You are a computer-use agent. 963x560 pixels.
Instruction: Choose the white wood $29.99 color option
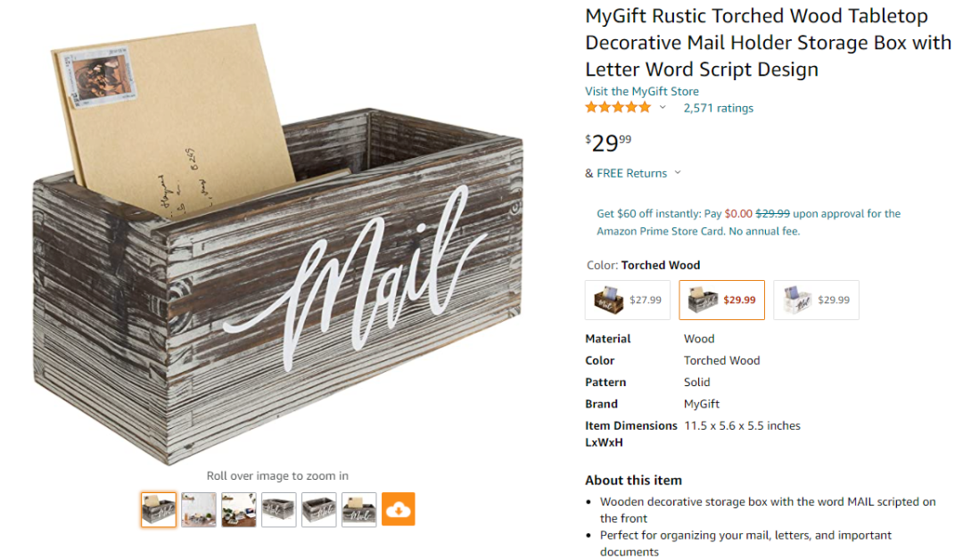816,300
